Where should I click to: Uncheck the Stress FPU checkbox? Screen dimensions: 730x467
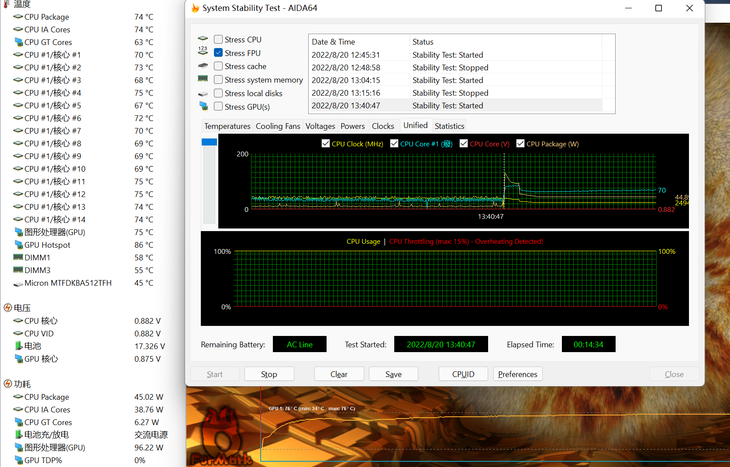218,53
